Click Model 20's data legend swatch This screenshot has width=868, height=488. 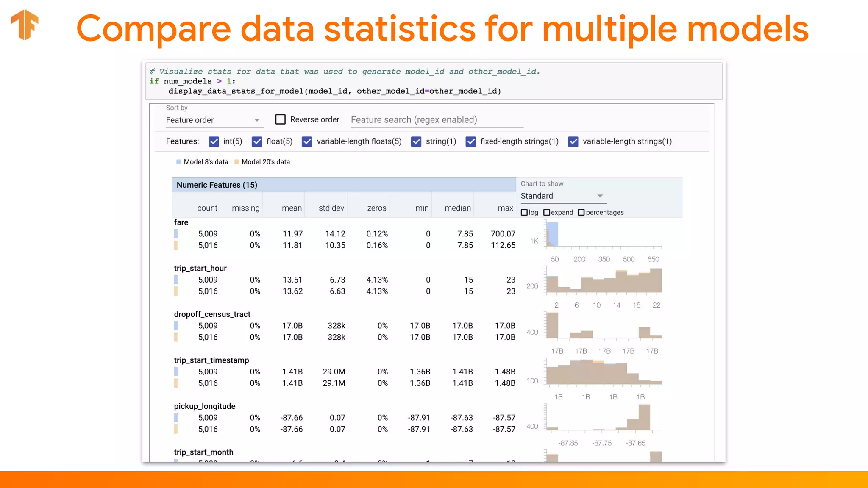coord(237,162)
